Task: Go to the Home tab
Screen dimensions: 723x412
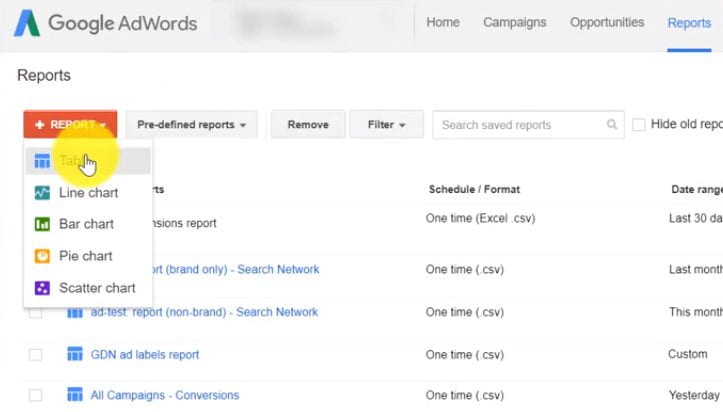Action: click(443, 23)
